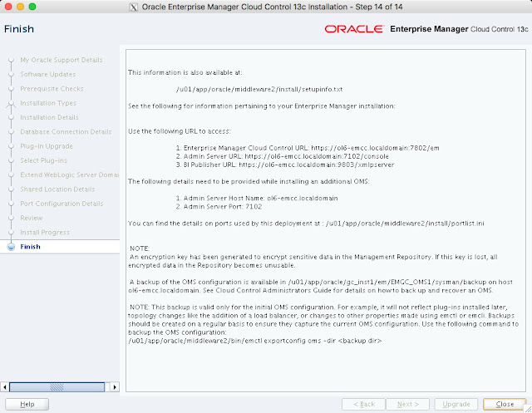Select the Plug-in Upgrade step
This screenshot has width=532, height=413.
[47, 146]
